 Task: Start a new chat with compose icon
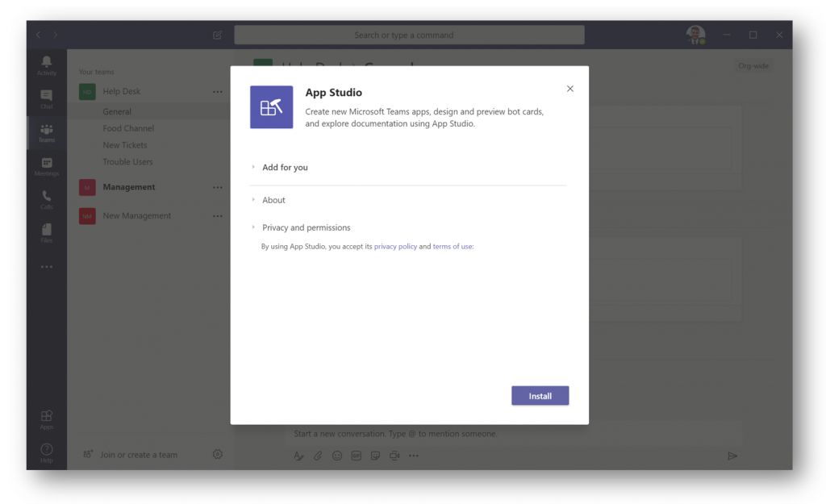click(x=217, y=35)
